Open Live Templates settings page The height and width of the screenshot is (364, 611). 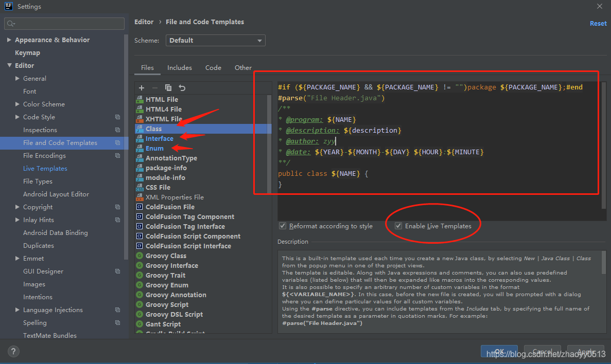45,168
